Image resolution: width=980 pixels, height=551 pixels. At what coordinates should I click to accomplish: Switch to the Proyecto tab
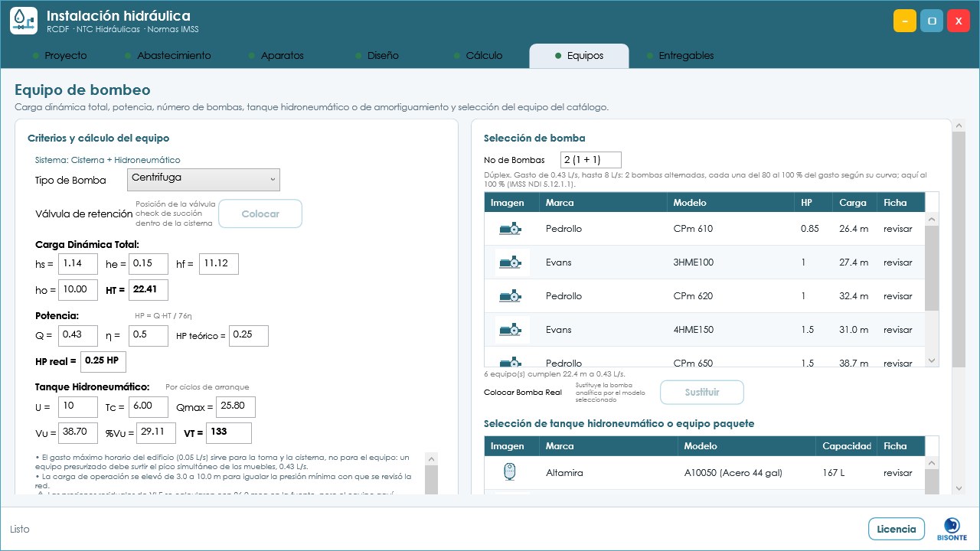click(x=60, y=56)
